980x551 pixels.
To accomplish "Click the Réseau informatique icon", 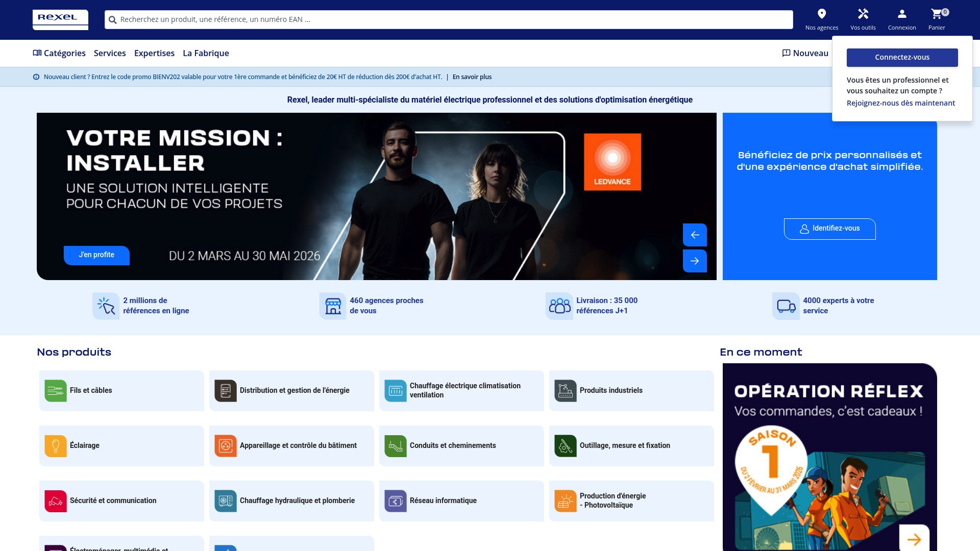I will click(396, 501).
